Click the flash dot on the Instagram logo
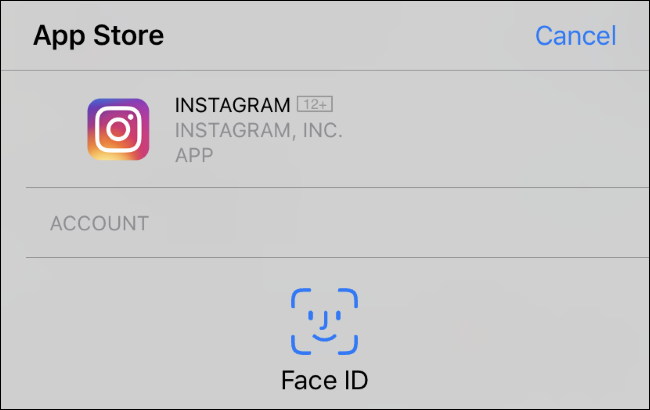The image size is (650, 410). 133,114
